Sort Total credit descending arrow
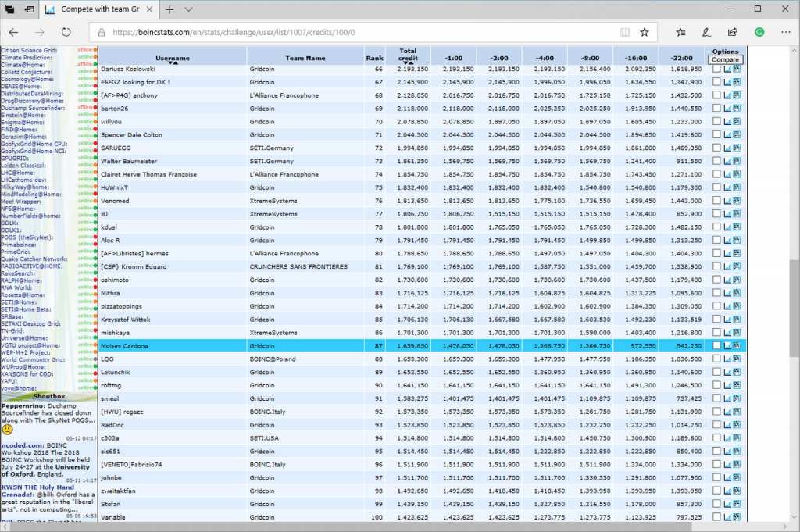 click(405, 63)
